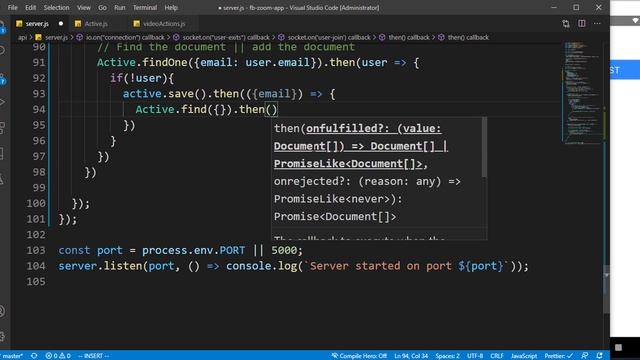Synchronize changes via sync icon
Image resolution: width=640 pixels, height=360 pixels.
[x=34, y=356]
